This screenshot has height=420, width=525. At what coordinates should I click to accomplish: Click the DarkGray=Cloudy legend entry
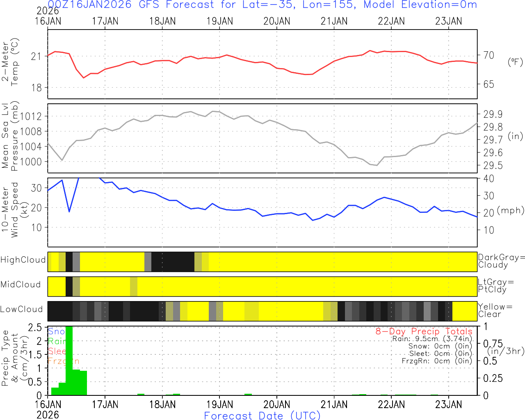coord(501,261)
